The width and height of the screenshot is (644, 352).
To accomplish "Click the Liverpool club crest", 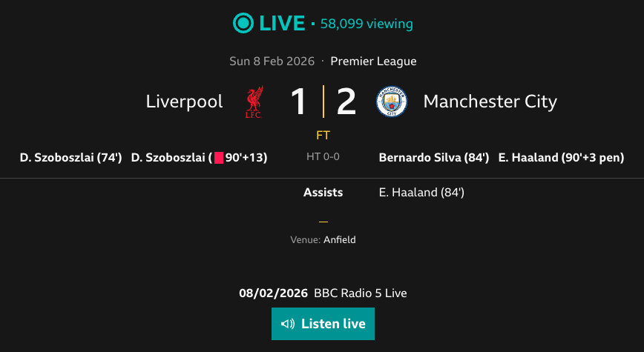I will (x=254, y=102).
